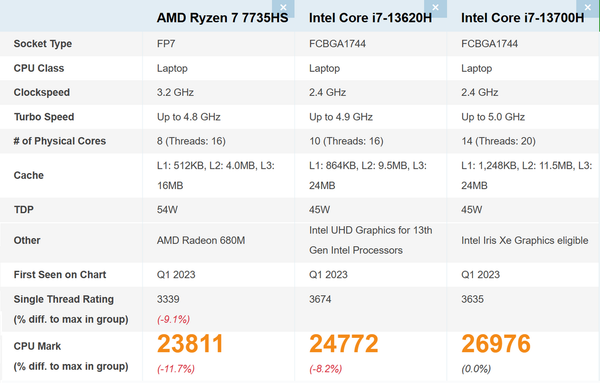Open Intel Core i7-13620H header link

point(370,18)
